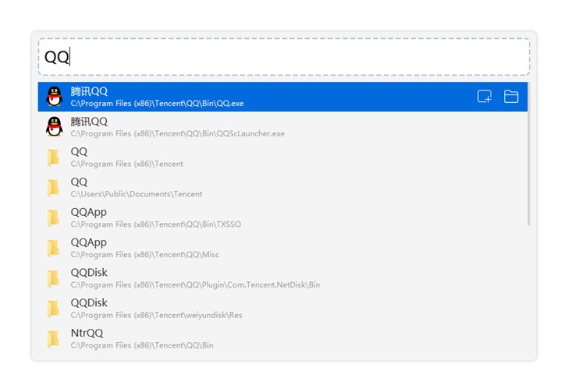Open the QQ folder in Public\Documents\Tencent

point(282,188)
